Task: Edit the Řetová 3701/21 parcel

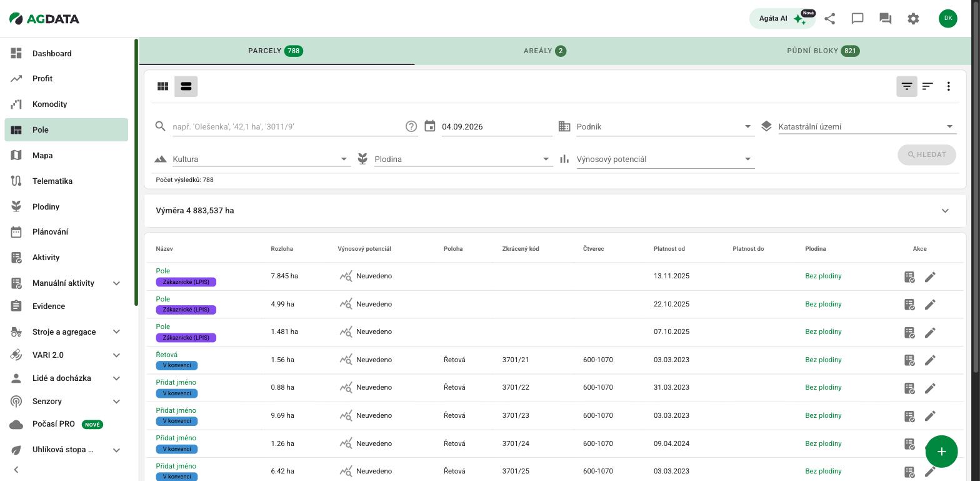Action: (930, 360)
